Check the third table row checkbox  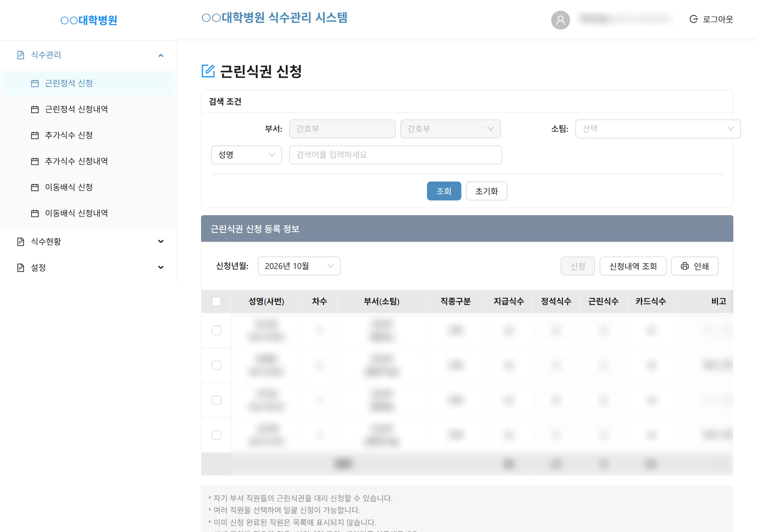tap(216, 400)
